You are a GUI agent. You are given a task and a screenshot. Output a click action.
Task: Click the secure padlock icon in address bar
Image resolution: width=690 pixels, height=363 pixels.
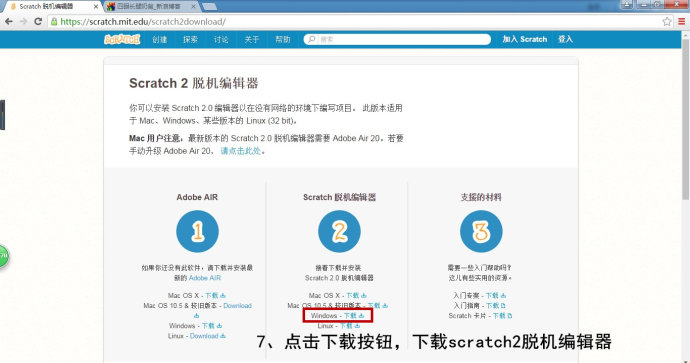(54, 22)
